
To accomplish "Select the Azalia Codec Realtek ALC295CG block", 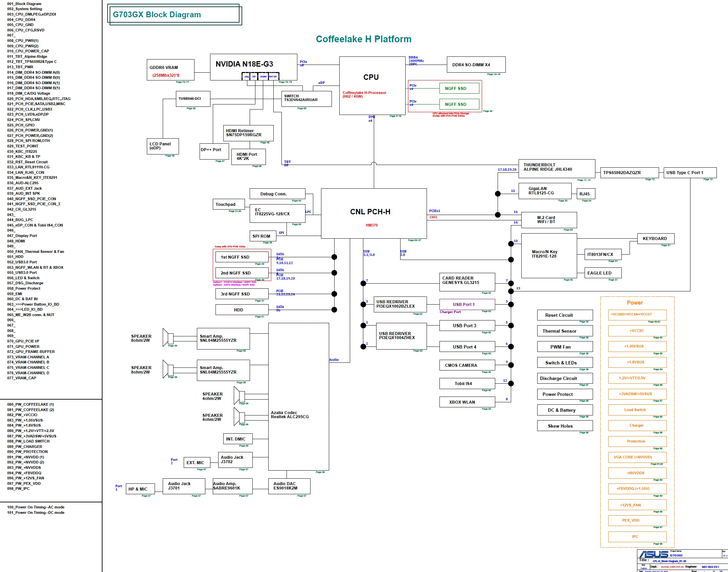I will (298, 397).
